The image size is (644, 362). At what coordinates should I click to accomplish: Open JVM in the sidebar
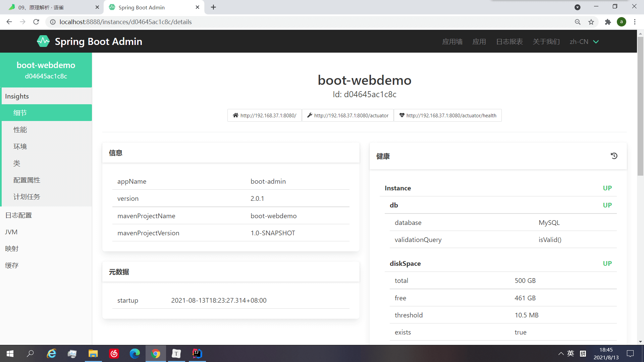pyautogui.click(x=11, y=232)
